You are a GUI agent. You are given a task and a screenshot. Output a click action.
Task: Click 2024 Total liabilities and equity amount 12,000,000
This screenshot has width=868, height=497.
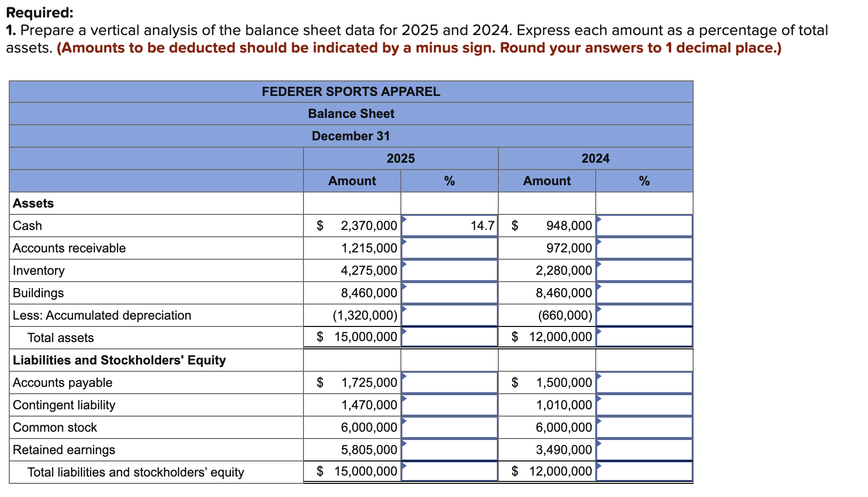click(561, 471)
